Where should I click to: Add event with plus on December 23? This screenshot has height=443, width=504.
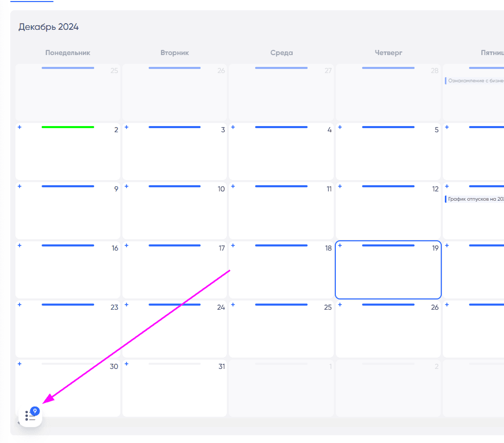20,305
